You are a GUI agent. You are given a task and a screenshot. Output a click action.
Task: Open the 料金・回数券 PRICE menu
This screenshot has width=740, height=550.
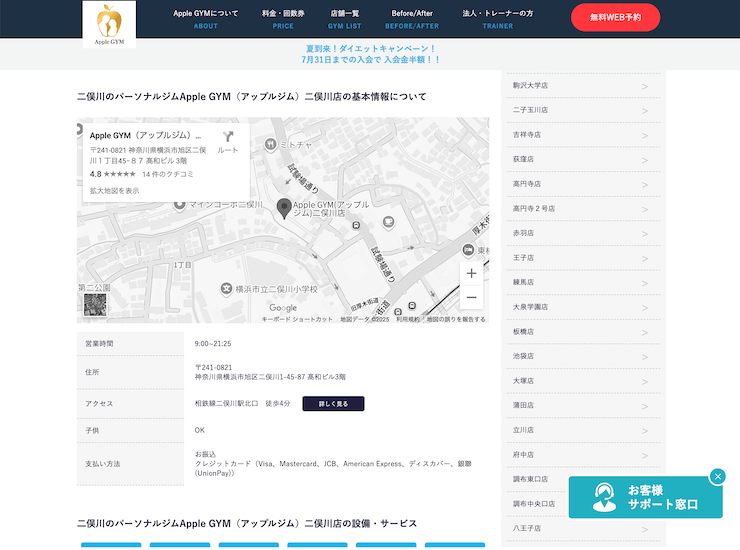283,19
